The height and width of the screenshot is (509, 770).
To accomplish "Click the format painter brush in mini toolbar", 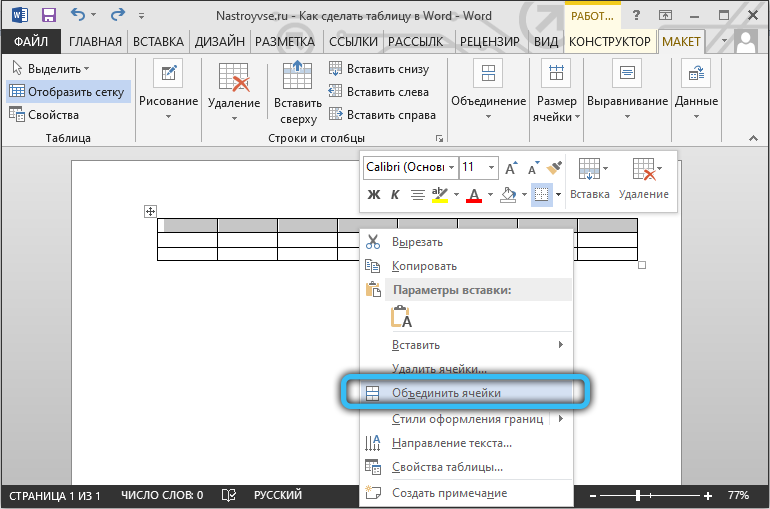I will point(557,168).
